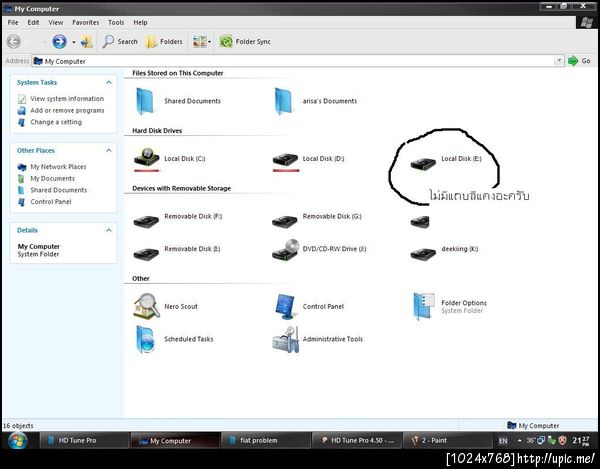
Task: Click the Go button
Action: click(579, 61)
